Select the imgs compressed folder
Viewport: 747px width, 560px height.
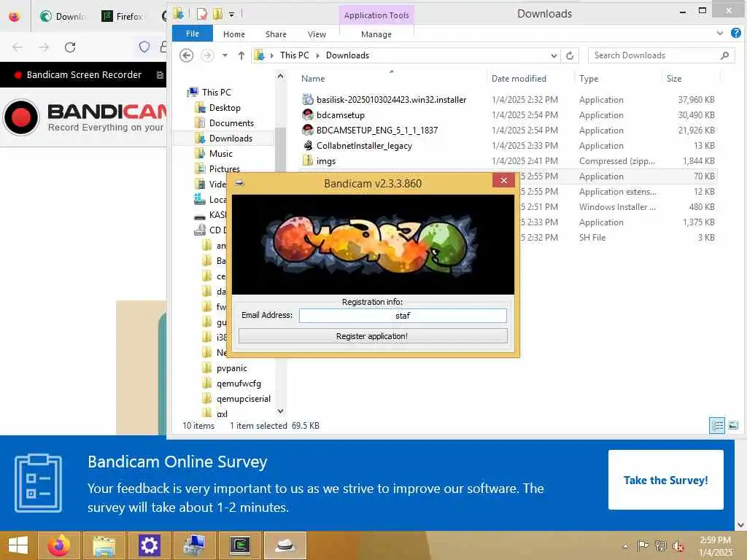(326, 161)
